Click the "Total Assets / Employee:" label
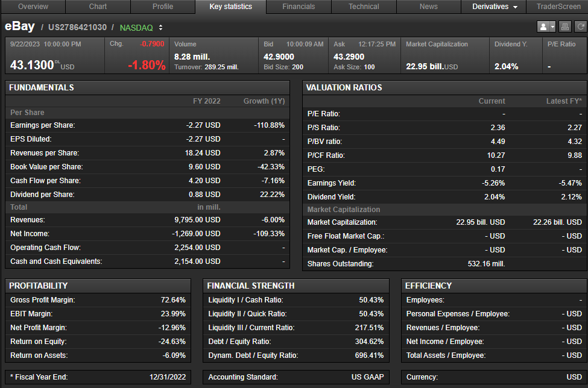This screenshot has height=388, width=588. click(446, 355)
